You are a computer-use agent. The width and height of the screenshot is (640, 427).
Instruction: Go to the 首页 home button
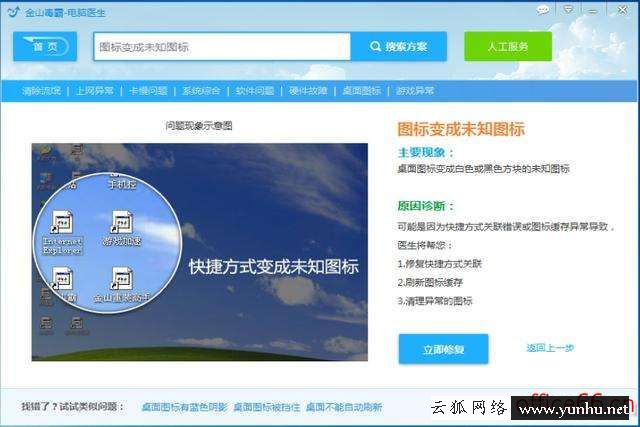coord(45,47)
